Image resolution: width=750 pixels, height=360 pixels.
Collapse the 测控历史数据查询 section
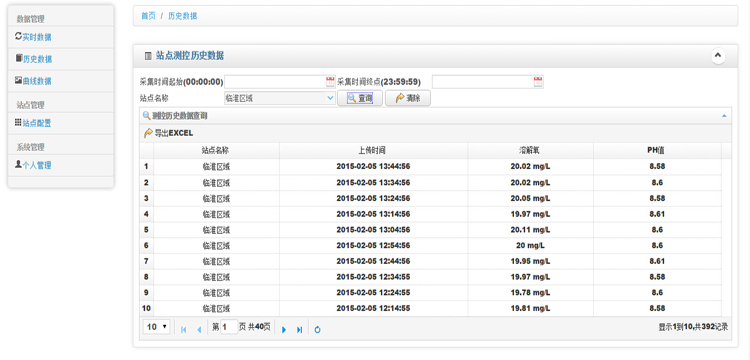(x=724, y=116)
